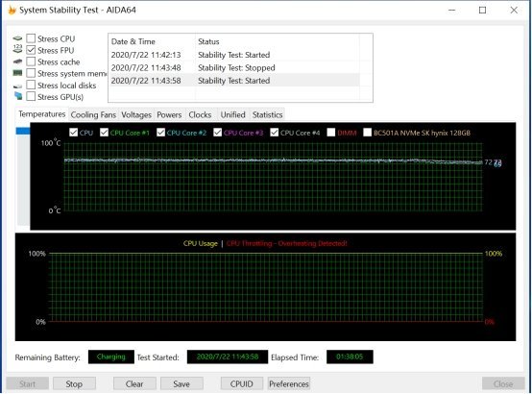Viewport: 532px width, 394px height.
Task: Open the CPUID window
Action: pos(242,383)
